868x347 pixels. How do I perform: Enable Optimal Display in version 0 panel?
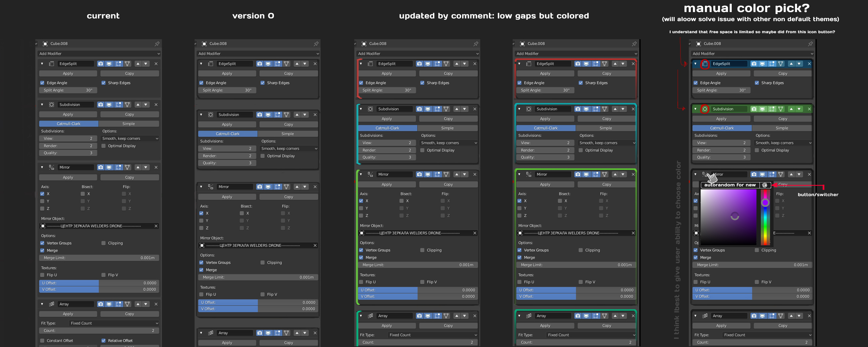[x=263, y=156]
